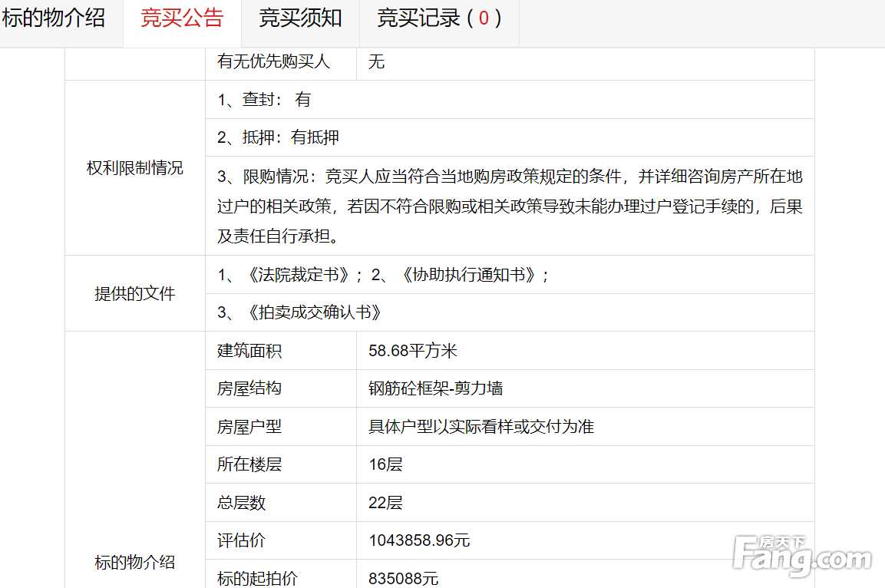Click the 835088元 starting price value
The height and width of the screenshot is (588, 885).
(x=404, y=578)
